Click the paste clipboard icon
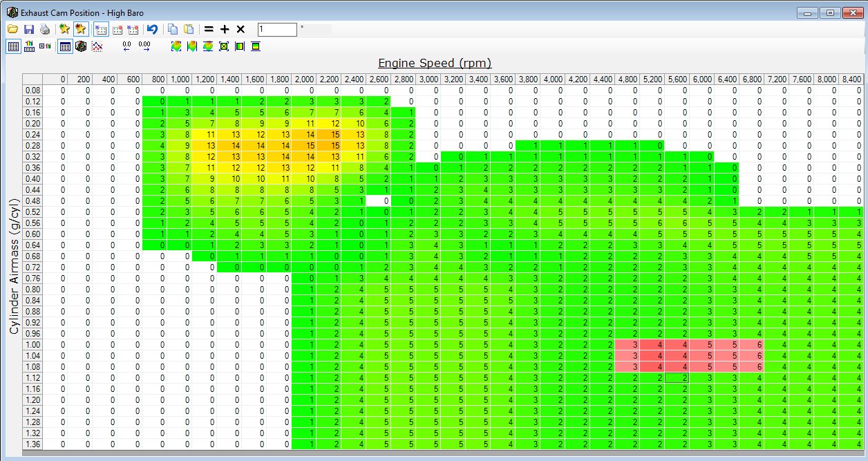Viewport: 868px width, 461px height. (x=189, y=29)
